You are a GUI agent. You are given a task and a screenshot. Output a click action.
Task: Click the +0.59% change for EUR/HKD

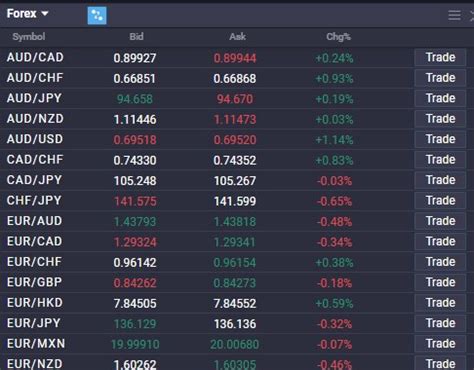(x=334, y=304)
